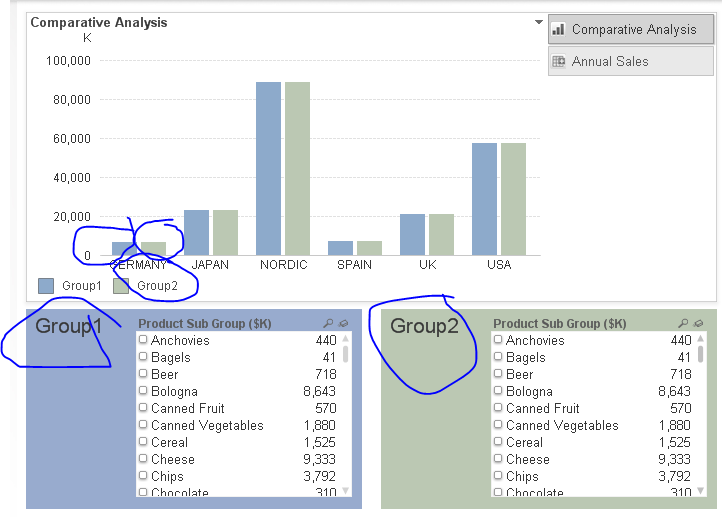Check Chips in the Group2 list
Image resolution: width=722 pixels, height=517 pixels.
click(x=498, y=476)
